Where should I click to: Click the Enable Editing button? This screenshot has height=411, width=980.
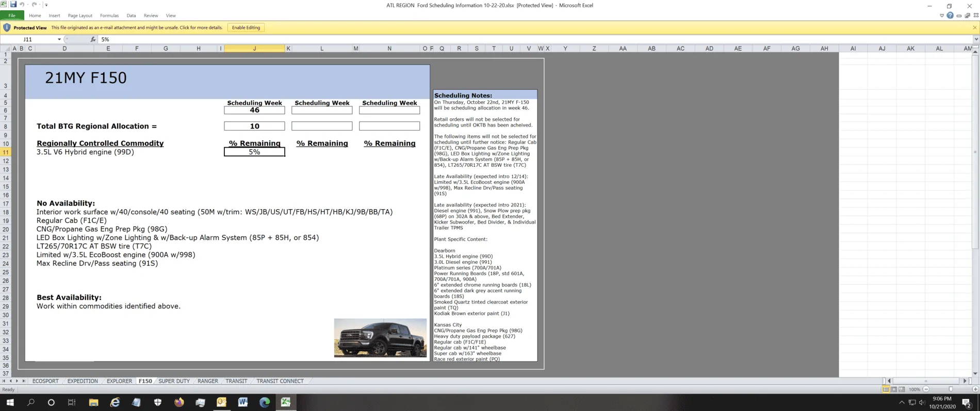(246, 27)
